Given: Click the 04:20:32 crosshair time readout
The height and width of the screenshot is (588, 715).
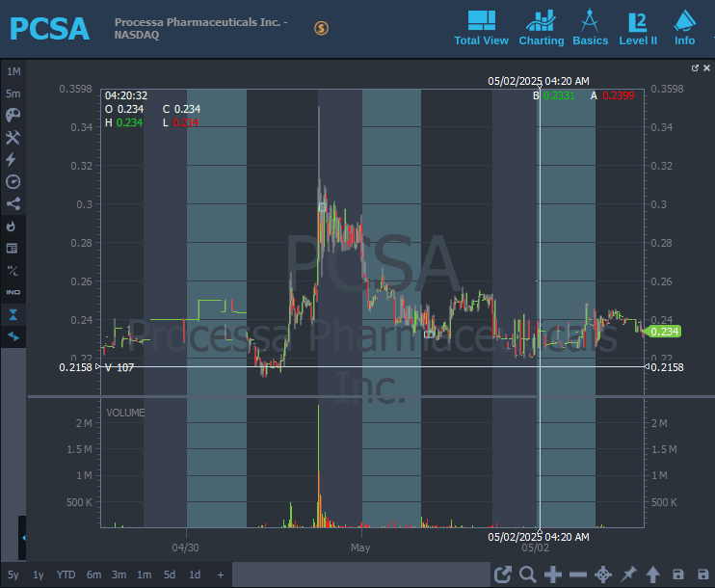Looking at the screenshot, I should [126, 95].
